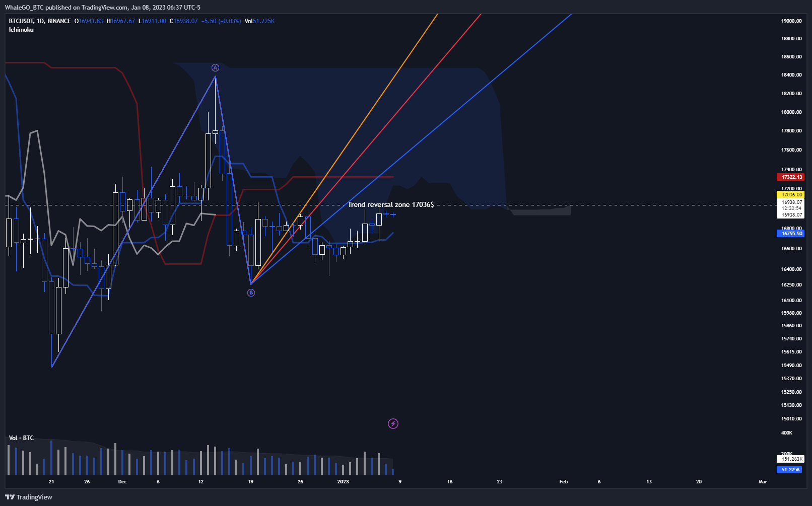The height and width of the screenshot is (506, 812).
Task: Click the purple lightning bolt icon
Action: click(x=393, y=424)
